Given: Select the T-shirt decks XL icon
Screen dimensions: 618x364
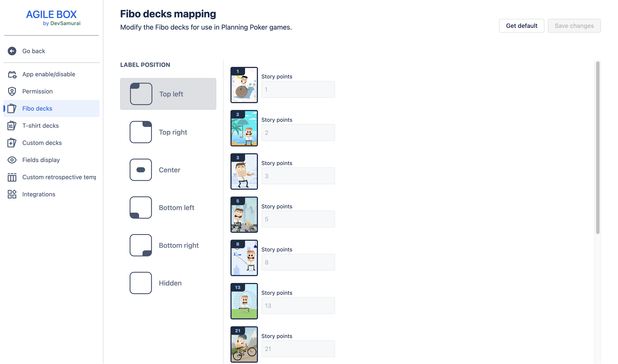Looking at the screenshot, I should pos(12,126).
